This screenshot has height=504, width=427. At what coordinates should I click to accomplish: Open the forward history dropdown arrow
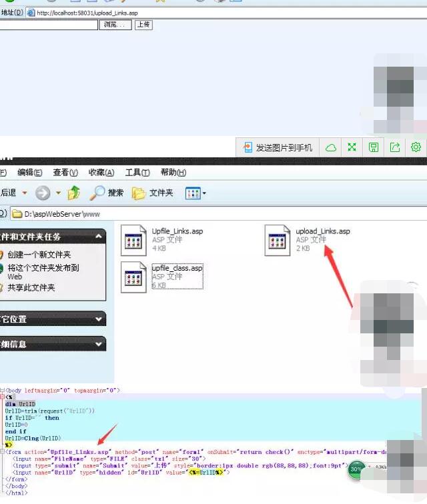point(58,193)
